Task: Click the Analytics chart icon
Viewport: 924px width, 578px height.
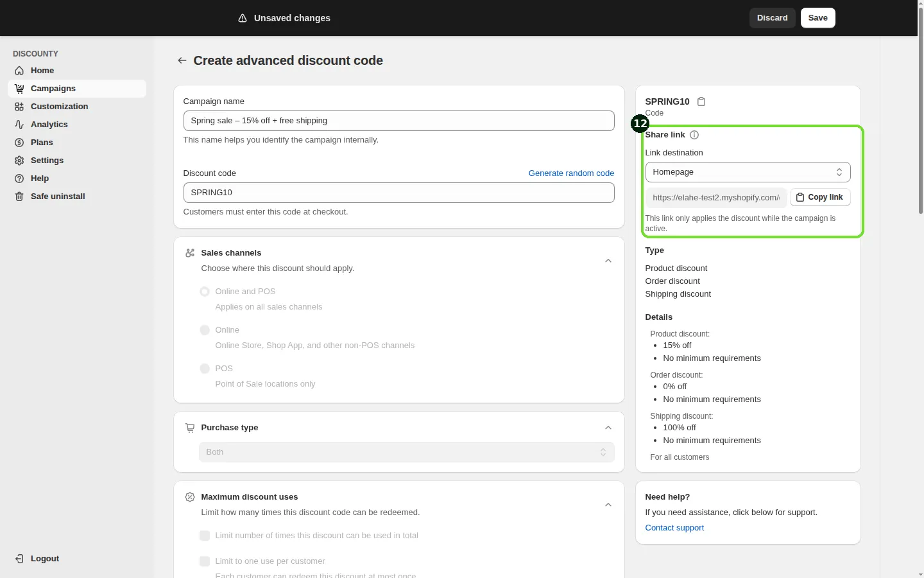Action: (19, 125)
